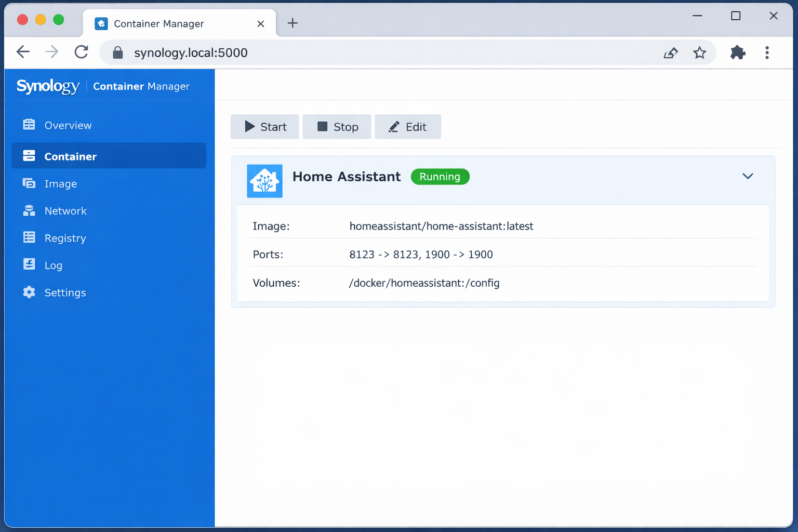
Task: Open the Registry section icon
Action: pos(29,237)
